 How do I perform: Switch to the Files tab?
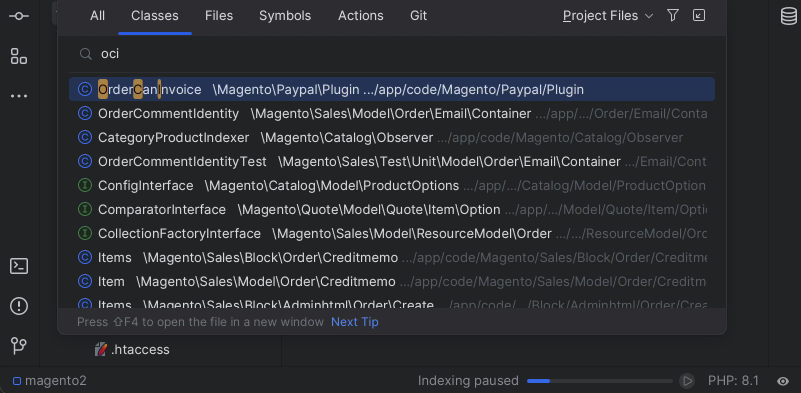pyautogui.click(x=219, y=16)
